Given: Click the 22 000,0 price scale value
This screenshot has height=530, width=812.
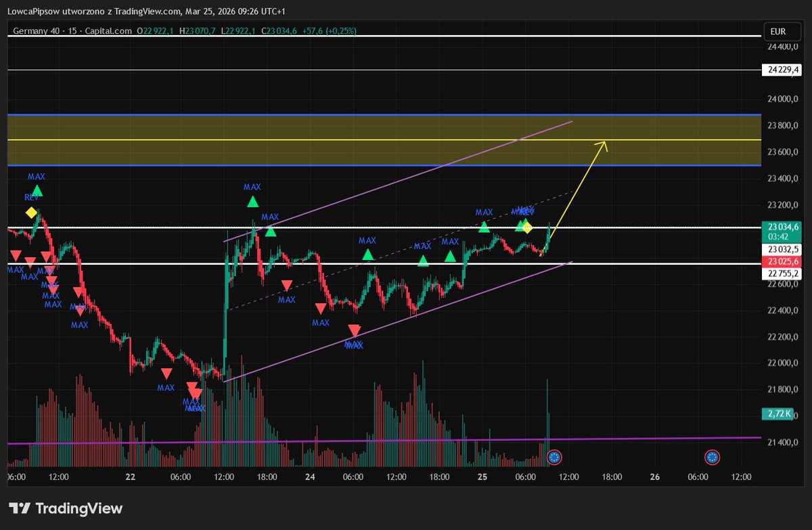Looking at the screenshot, I should [x=784, y=363].
